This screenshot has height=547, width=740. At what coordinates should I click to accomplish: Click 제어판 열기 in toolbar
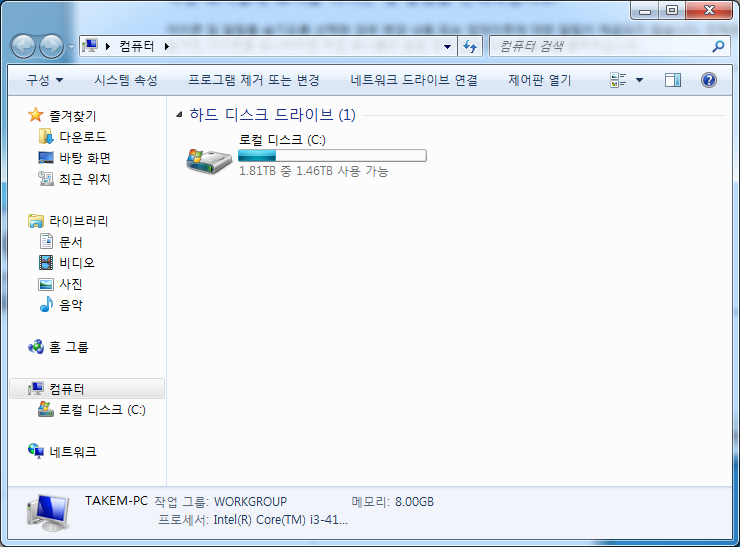539,80
